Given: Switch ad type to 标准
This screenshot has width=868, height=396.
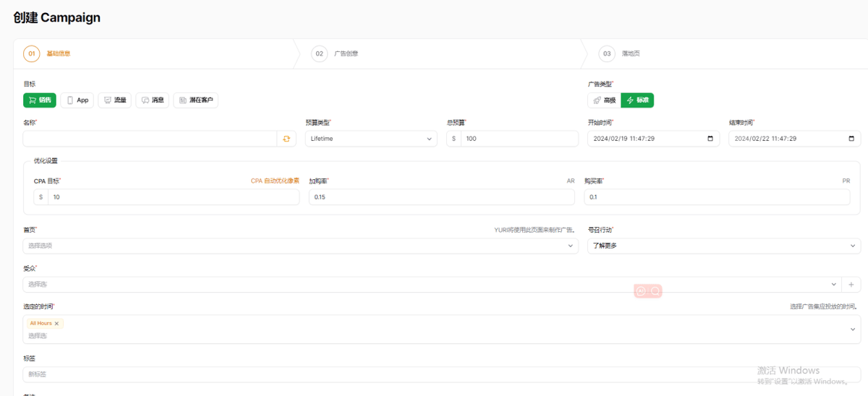Looking at the screenshot, I should [x=637, y=100].
